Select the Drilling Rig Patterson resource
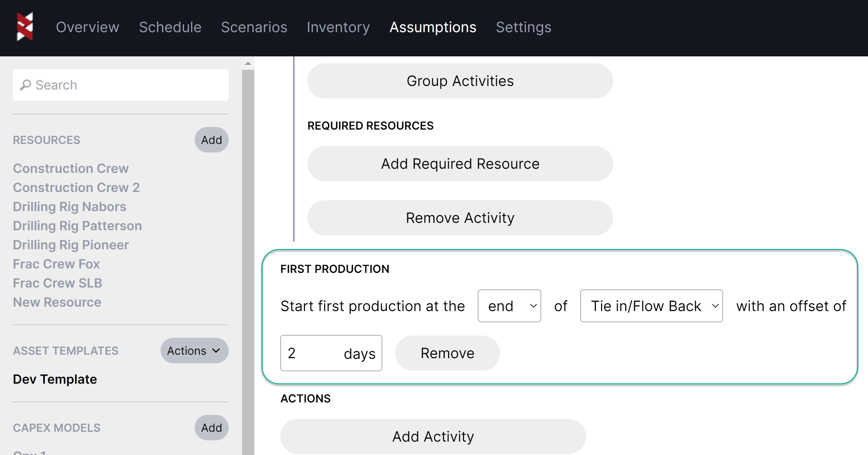This screenshot has height=455, width=868. (x=77, y=226)
